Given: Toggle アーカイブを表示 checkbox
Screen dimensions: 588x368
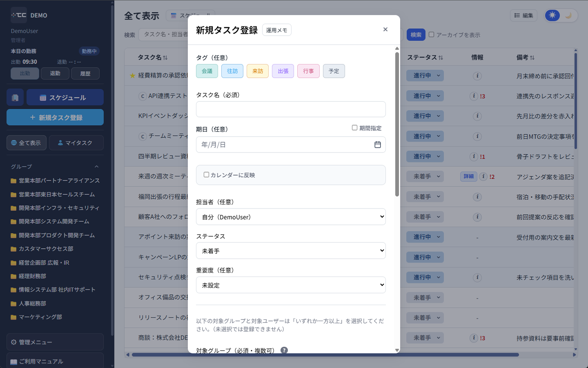Looking at the screenshot, I should (431, 34).
